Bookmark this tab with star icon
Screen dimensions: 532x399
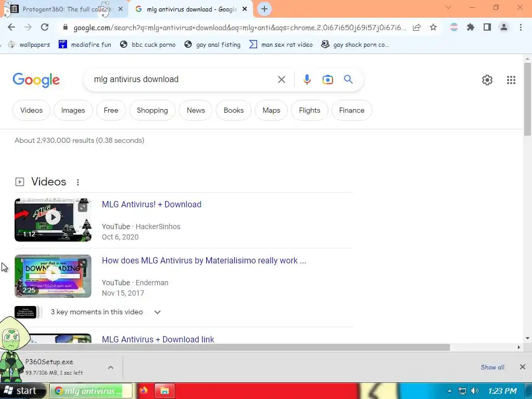click(x=433, y=28)
